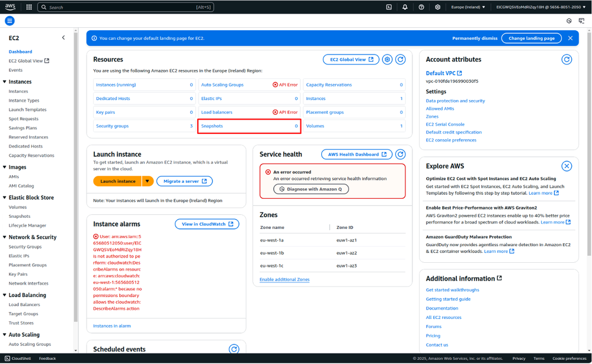Open the help question mark menu
592x364 pixels.
click(x=421, y=7)
